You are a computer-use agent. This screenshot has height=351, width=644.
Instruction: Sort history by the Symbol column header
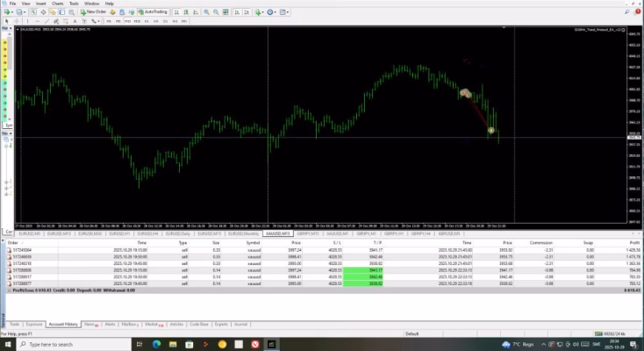(253, 243)
